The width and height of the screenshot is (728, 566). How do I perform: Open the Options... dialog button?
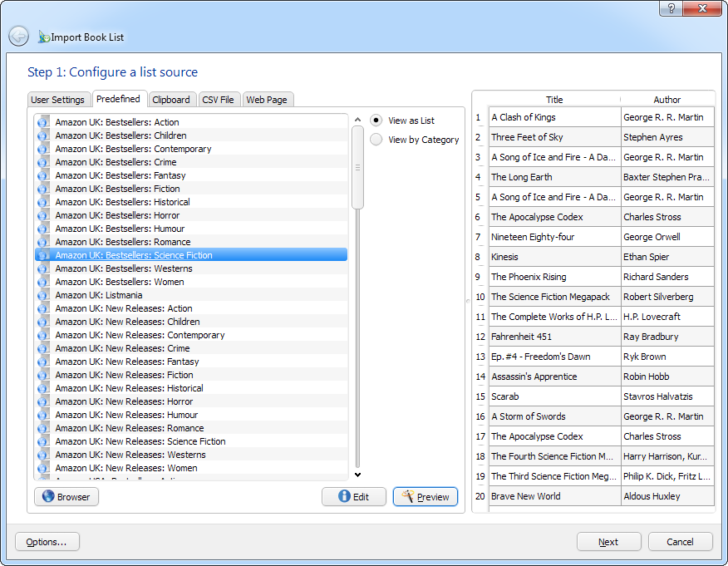click(x=47, y=542)
